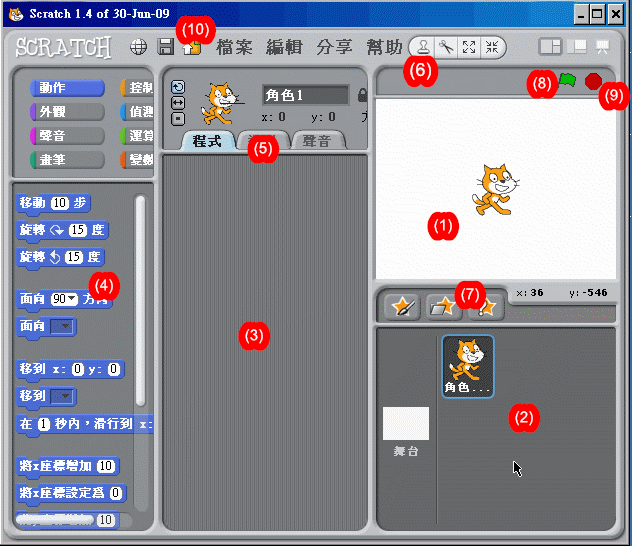
Task: Click the 將x座標增加 10 block
Action: coord(68,466)
